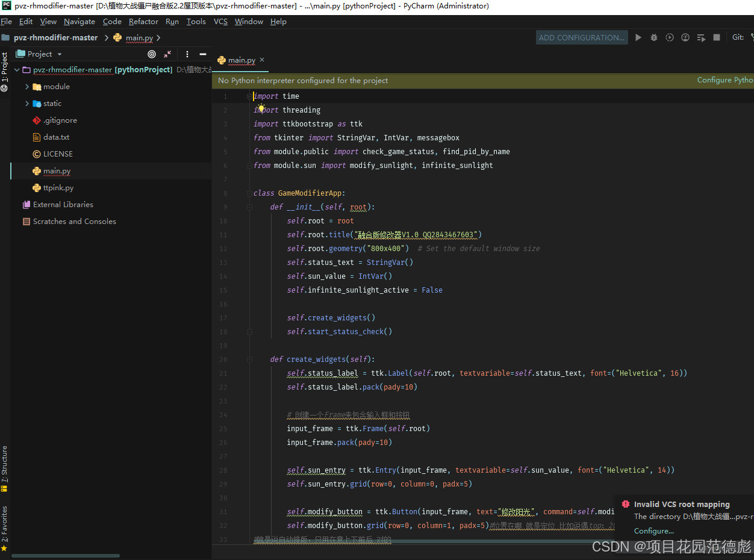Click the 'Configure...' link in the VCS notification

(653, 530)
